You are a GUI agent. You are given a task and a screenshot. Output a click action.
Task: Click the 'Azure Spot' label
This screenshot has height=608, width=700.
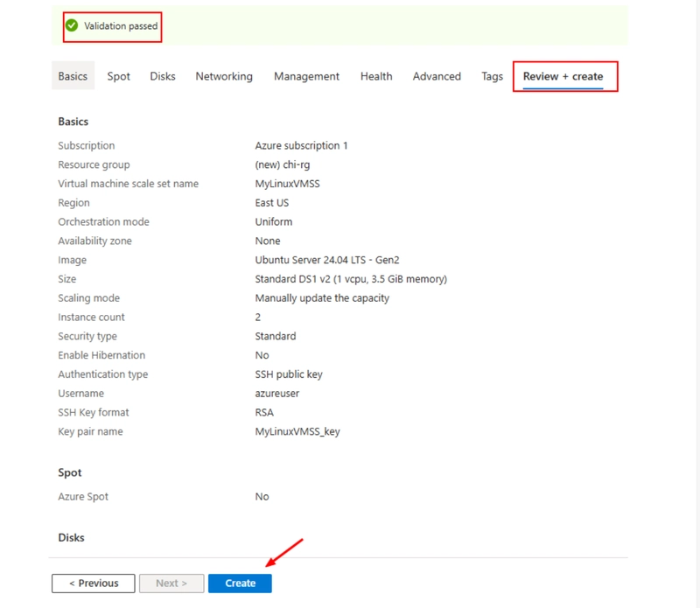click(x=83, y=496)
